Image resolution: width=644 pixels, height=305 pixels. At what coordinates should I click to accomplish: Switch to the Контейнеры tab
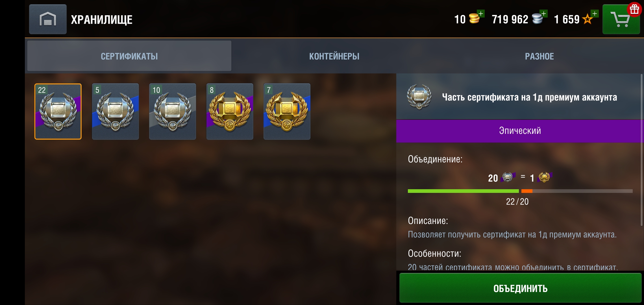[x=334, y=56]
